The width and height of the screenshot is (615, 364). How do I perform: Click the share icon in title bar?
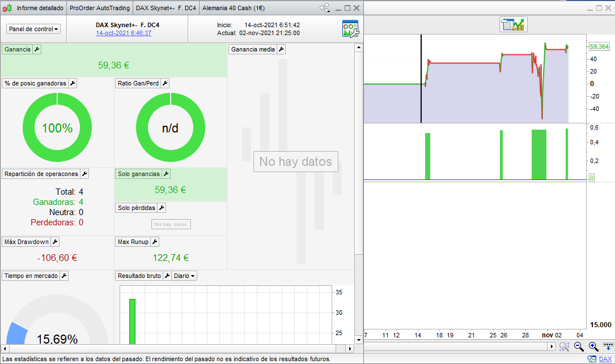324,7
